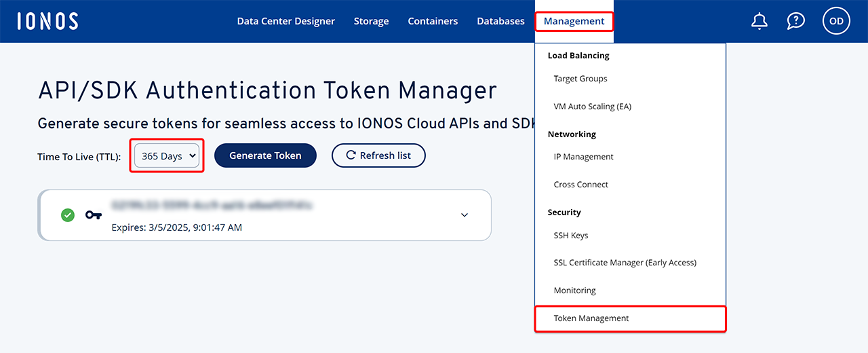Viewport: 868px width, 353px height.
Task: Open the OD user account avatar
Action: [836, 21]
